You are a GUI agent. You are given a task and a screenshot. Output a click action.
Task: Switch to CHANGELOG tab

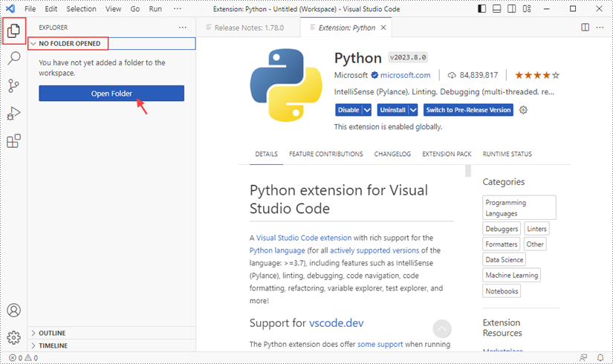click(x=392, y=154)
